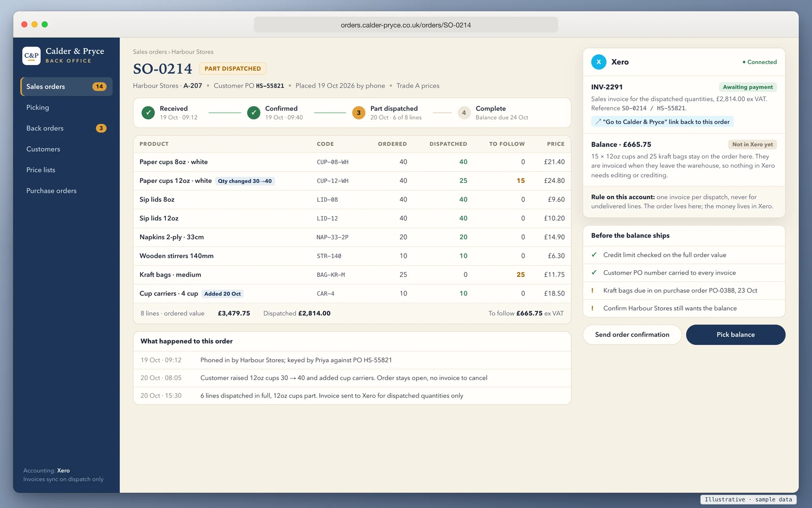Click product code CUP-12-WH
Viewport: 812px width, 508px height.
(332, 181)
